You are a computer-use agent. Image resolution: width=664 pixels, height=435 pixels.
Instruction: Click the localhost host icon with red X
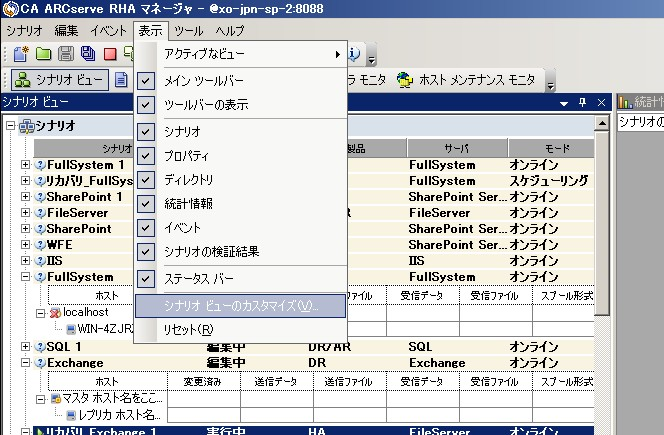tap(55, 313)
